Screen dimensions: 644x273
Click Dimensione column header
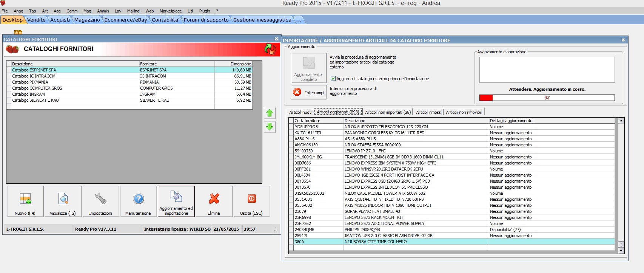(x=233, y=64)
